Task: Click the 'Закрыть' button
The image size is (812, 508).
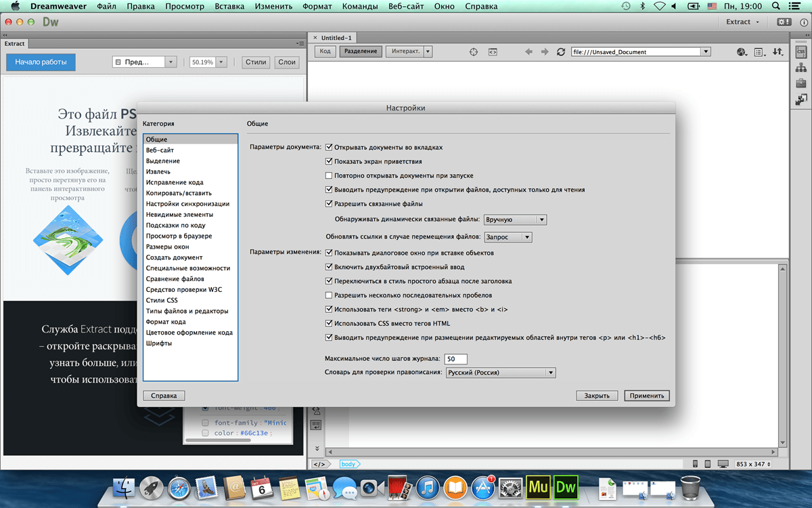Action: pos(597,396)
